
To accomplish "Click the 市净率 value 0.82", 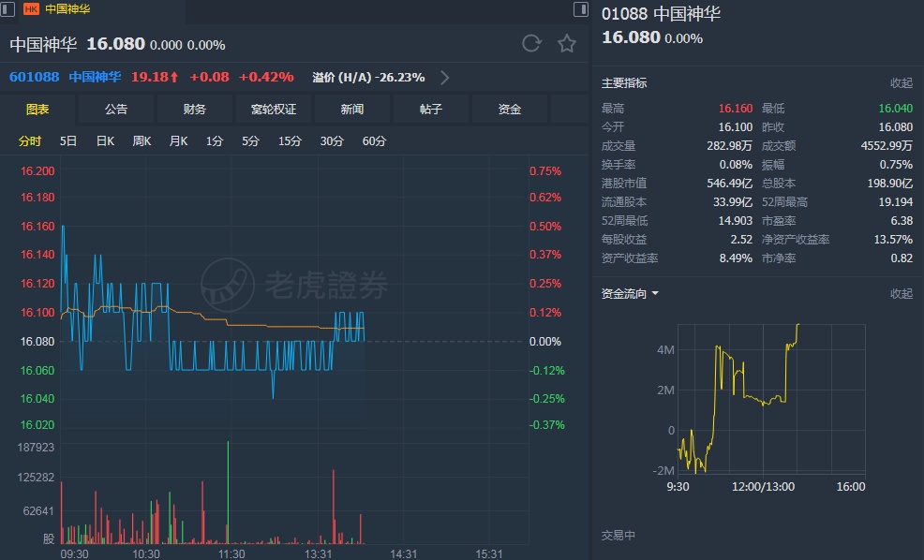I will point(902,258).
